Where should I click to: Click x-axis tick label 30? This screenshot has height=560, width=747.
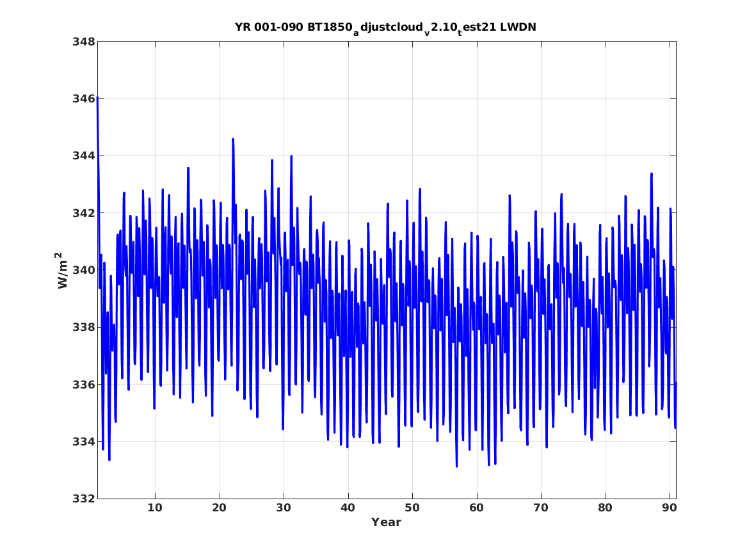(x=284, y=508)
